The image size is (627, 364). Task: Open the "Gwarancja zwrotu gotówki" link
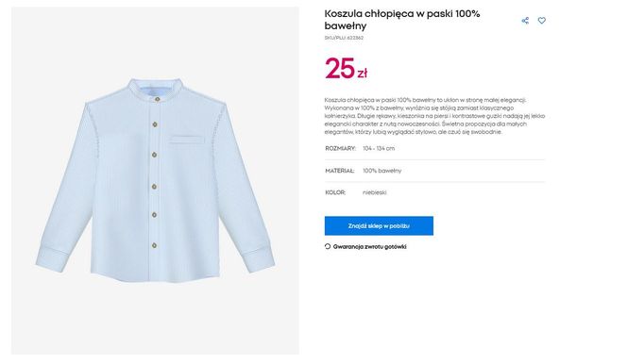(x=369, y=247)
